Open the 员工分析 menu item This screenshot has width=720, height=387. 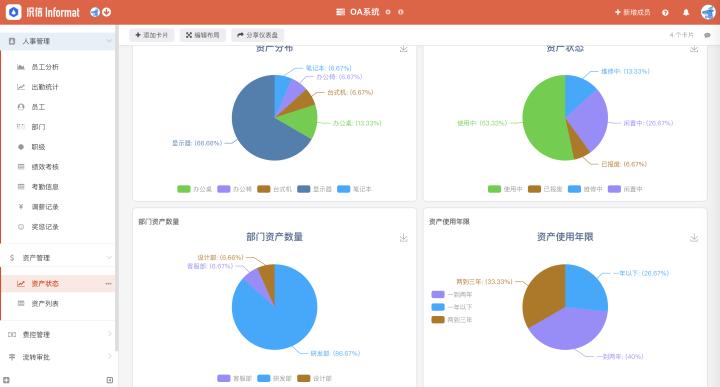[x=58, y=67]
